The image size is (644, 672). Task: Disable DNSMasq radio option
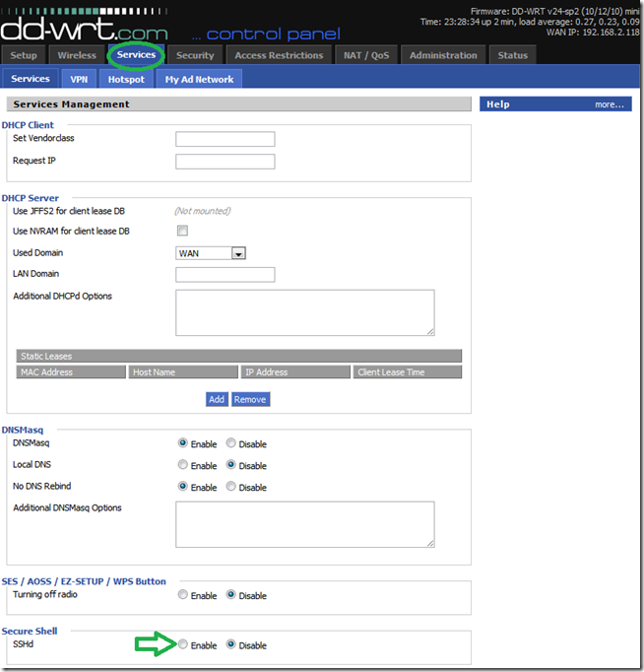(x=230, y=442)
